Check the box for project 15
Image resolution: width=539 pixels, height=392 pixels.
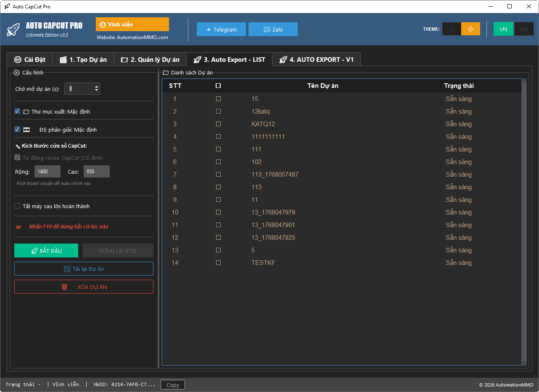point(218,99)
